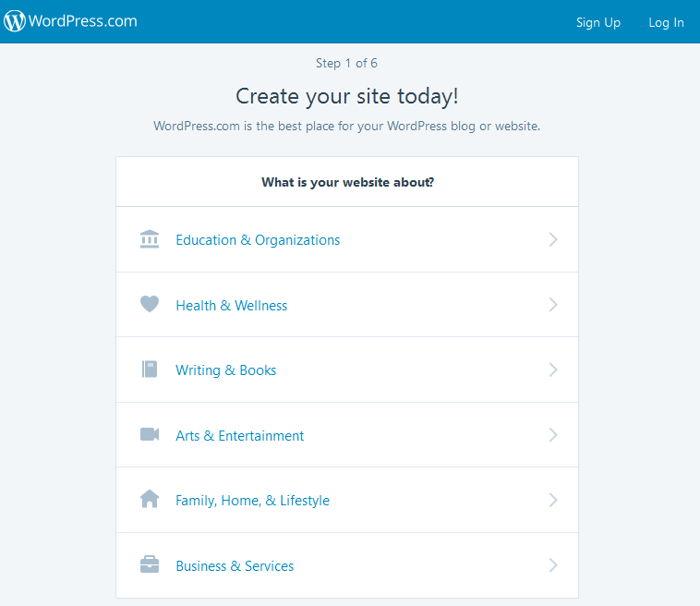Image resolution: width=700 pixels, height=606 pixels.
Task: Expand Arts & Entertainment chevron arrow
Action: 553,435
